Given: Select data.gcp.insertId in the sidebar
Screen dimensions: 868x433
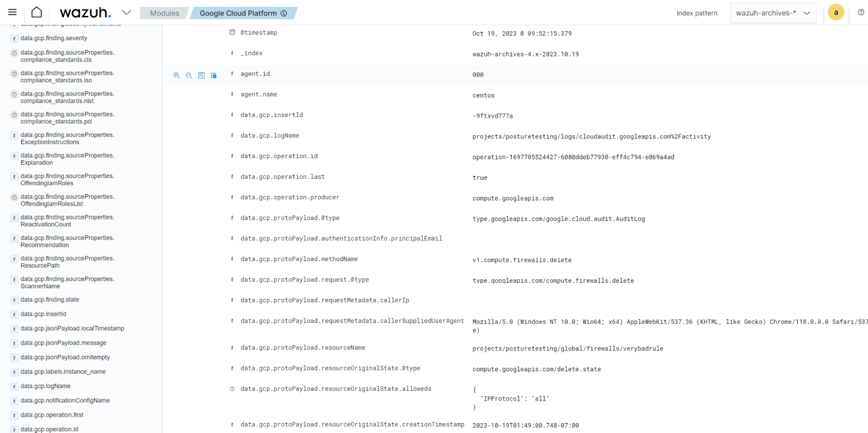Looking at the screenshot, I should pos(43,314).
